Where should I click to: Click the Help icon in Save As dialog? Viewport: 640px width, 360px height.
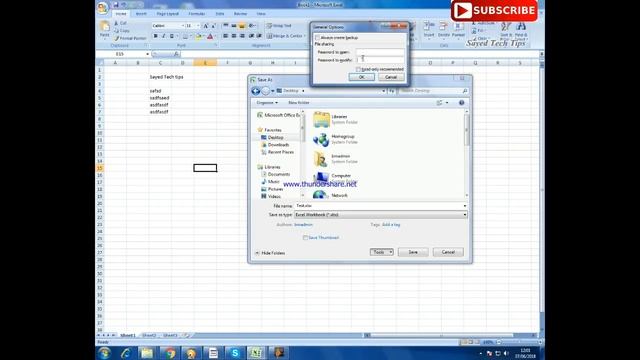(x=461, y=103)
